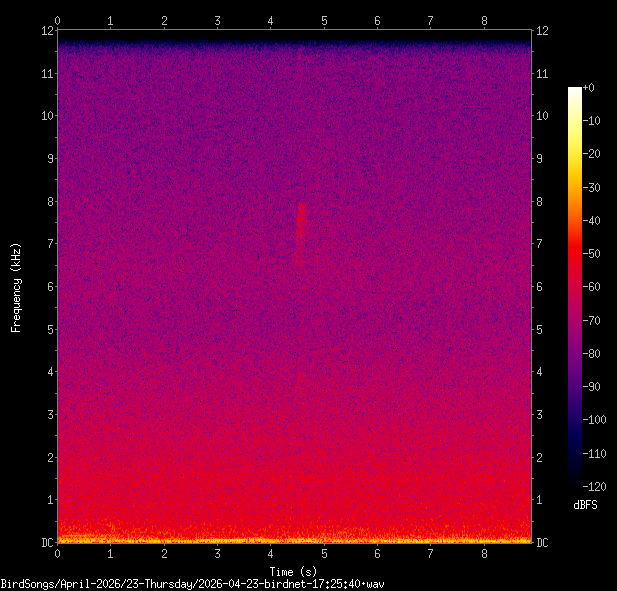Click the white top end of color bar
This screenshot has width=617, height=591.
[x=574, y=91]
